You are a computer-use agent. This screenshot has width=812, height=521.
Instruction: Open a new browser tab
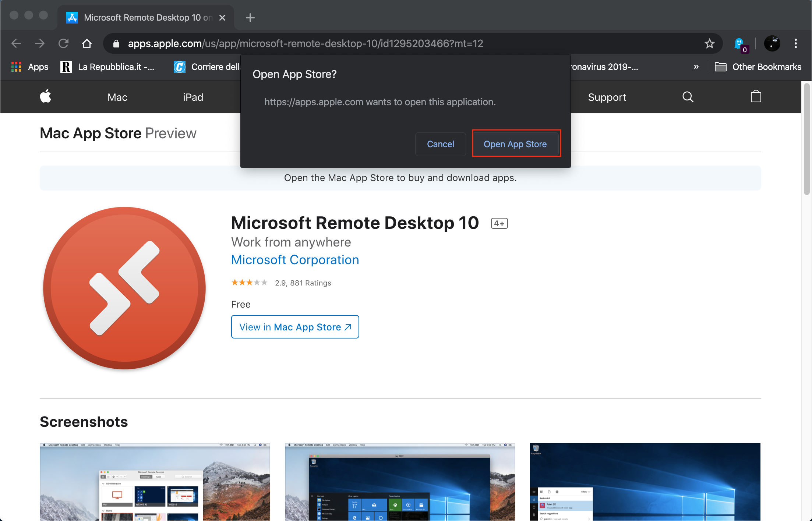pyautogui.click(x=250, y=17)
